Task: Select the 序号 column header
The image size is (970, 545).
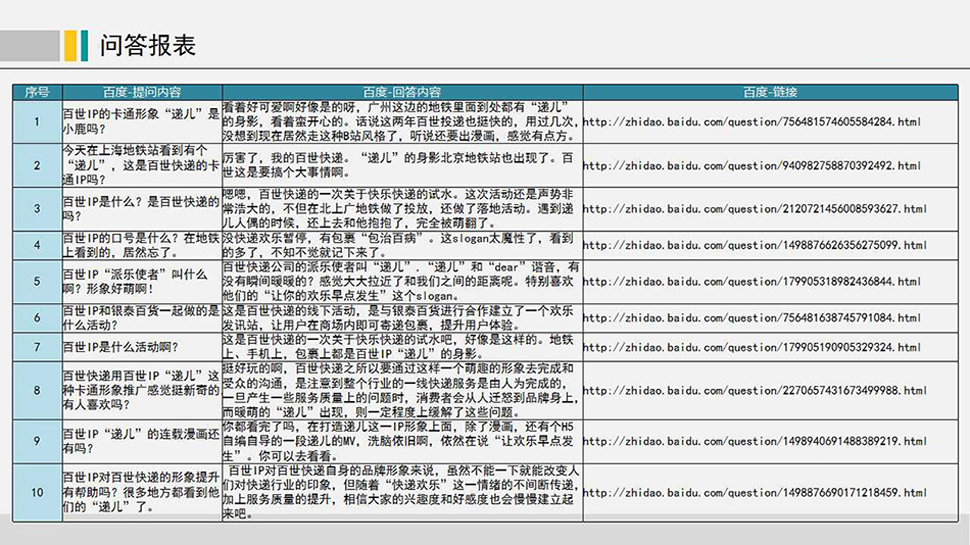Action: 37,92
